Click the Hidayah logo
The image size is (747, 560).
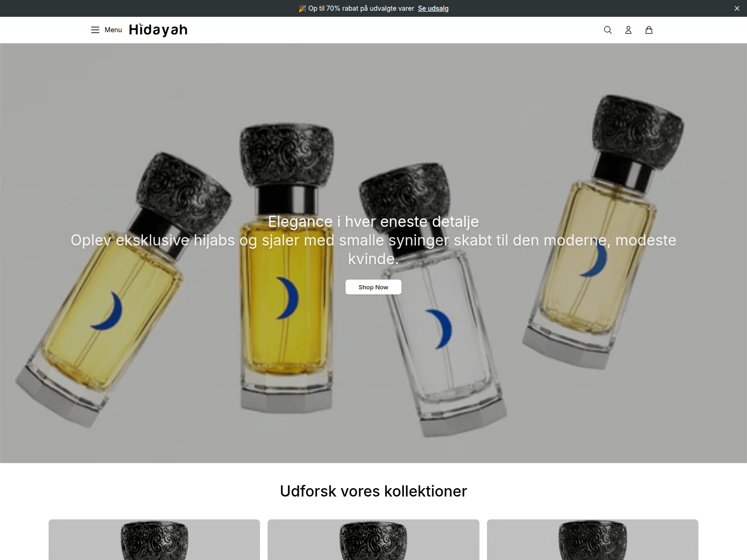[x=158, y=30]
